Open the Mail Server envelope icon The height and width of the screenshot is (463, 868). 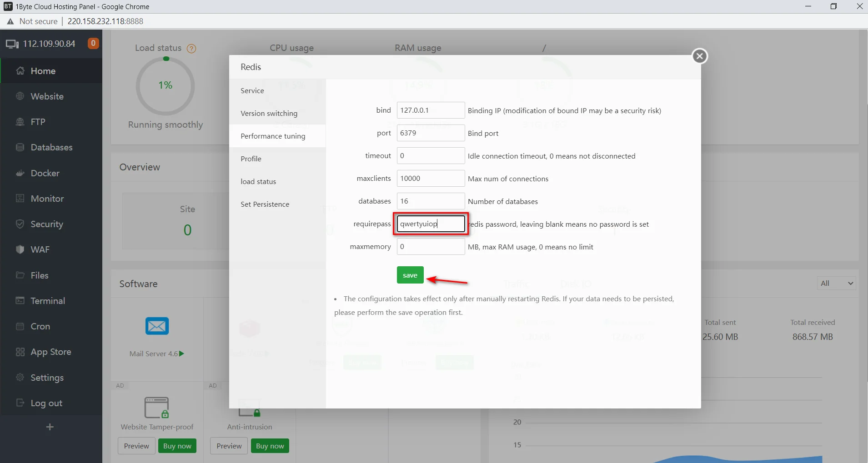pos(157,326)
